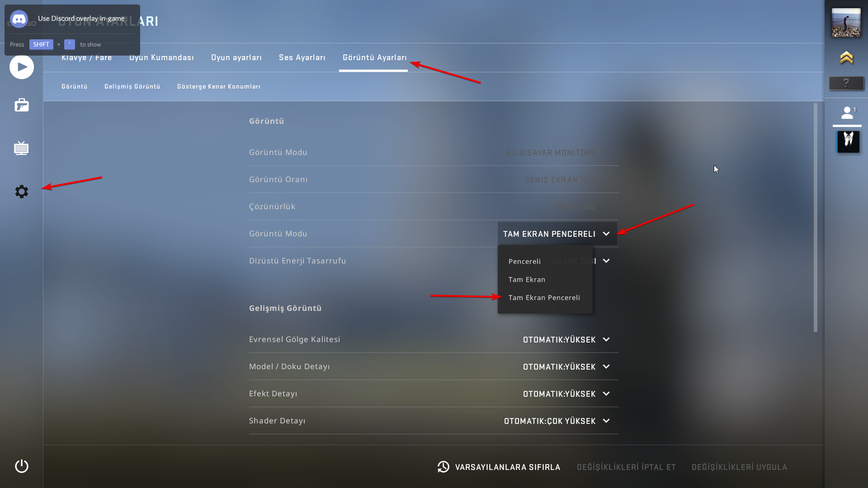The width and height of the screenshot is (868, 488).
Task: Open the Watch TV icon in sidebar
Action: point(21,148)
